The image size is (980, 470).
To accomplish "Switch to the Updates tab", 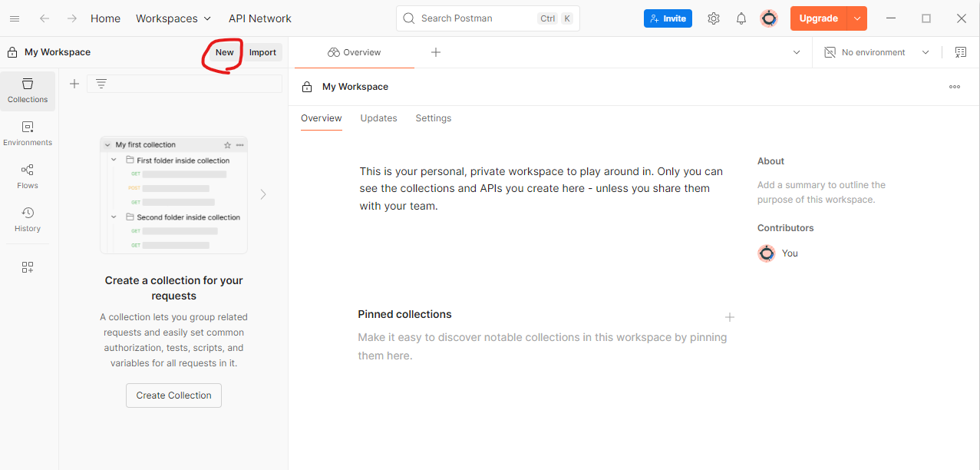I will [x=378, y=118].
